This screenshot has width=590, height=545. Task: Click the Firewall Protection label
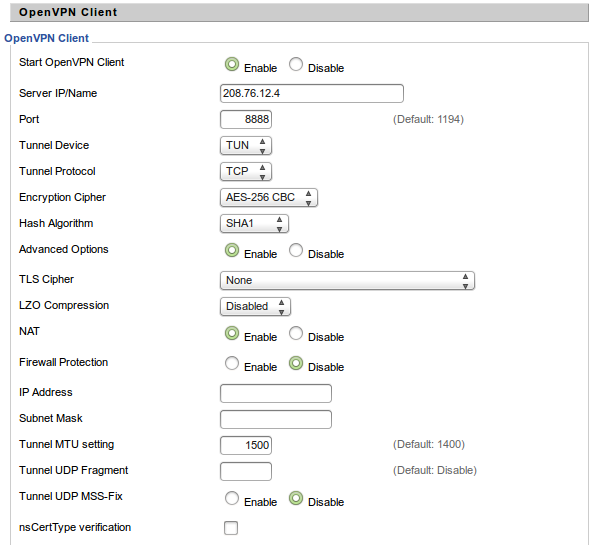pos(64,362)
